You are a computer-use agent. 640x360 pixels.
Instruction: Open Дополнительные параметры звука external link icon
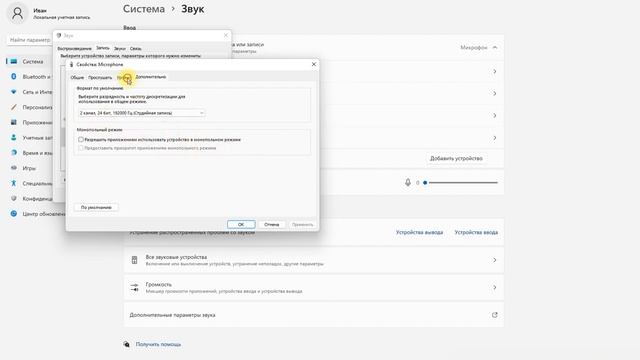494,315
